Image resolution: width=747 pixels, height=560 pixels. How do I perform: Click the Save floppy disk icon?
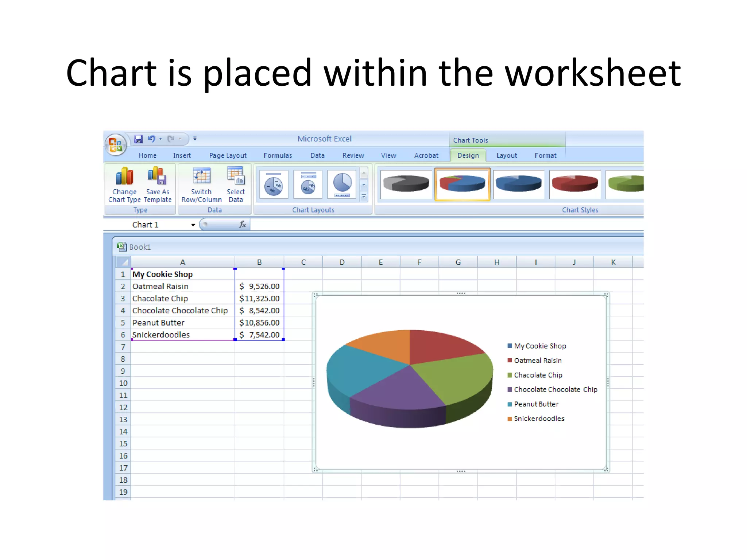pyautogui.click(x=138, y=139)
